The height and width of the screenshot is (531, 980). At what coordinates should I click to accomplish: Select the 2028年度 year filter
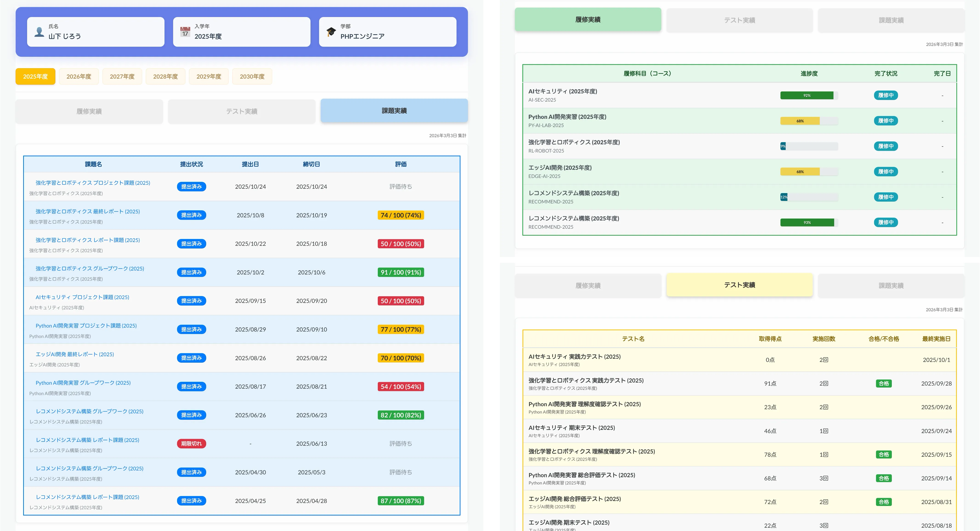point(166,76)
